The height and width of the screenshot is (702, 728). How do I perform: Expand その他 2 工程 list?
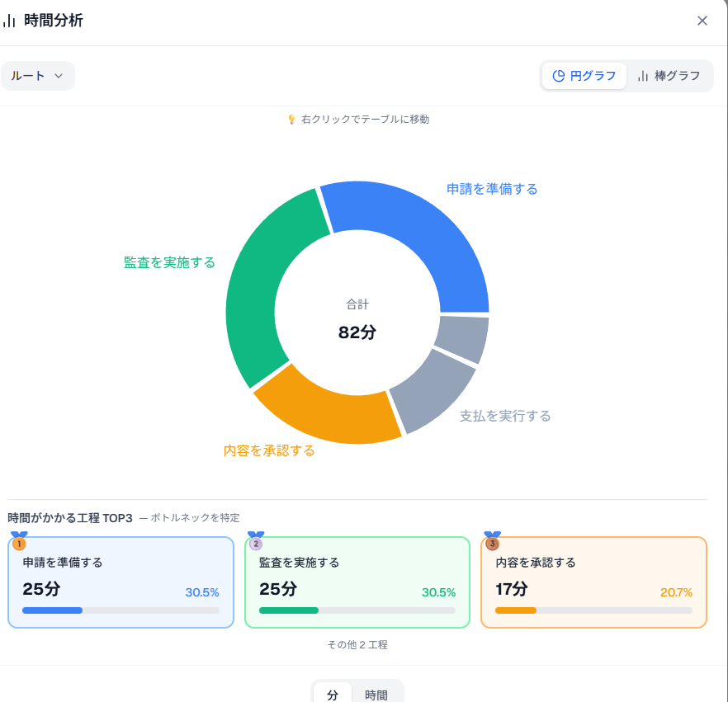click(357, 644)
